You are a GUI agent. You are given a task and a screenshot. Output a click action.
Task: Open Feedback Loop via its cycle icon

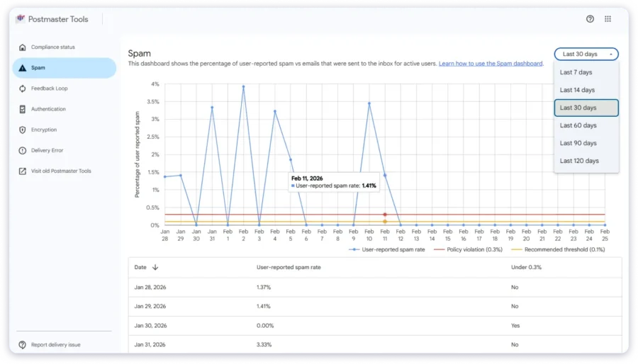pyautogui.click(x=23, y=89)
